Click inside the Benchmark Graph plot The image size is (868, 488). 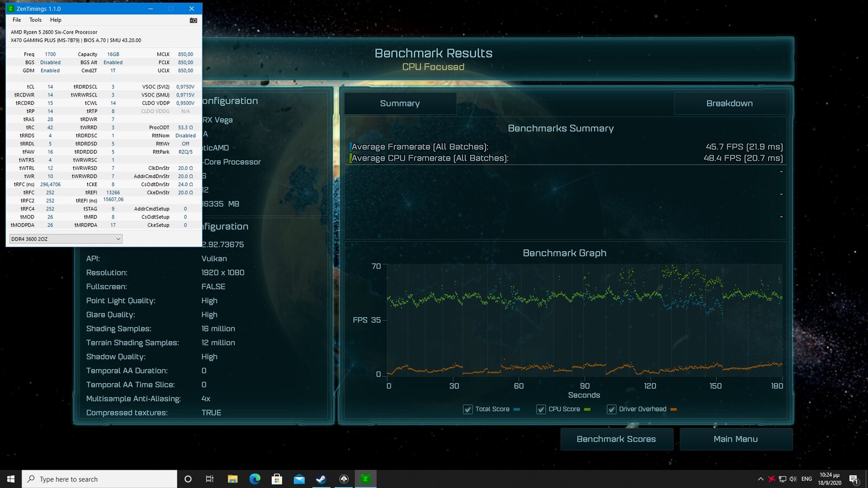585,320
